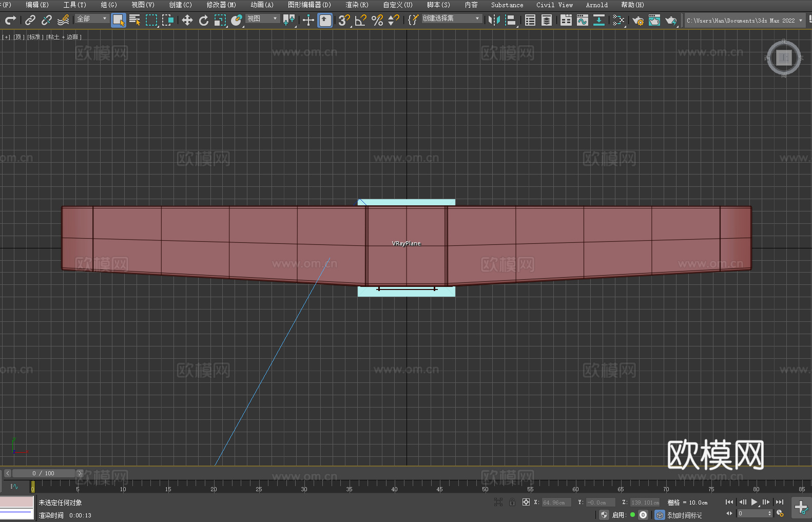The image size is (812, 522).
Task: Open the 编辑(E) menu
Action: pyautogui.click(x=37, y=5)
